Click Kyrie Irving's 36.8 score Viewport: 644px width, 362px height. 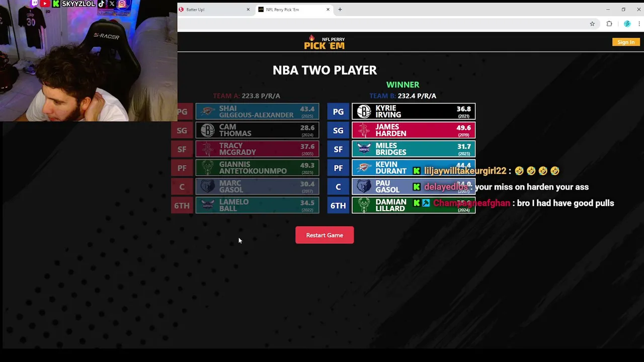point(463,109)
